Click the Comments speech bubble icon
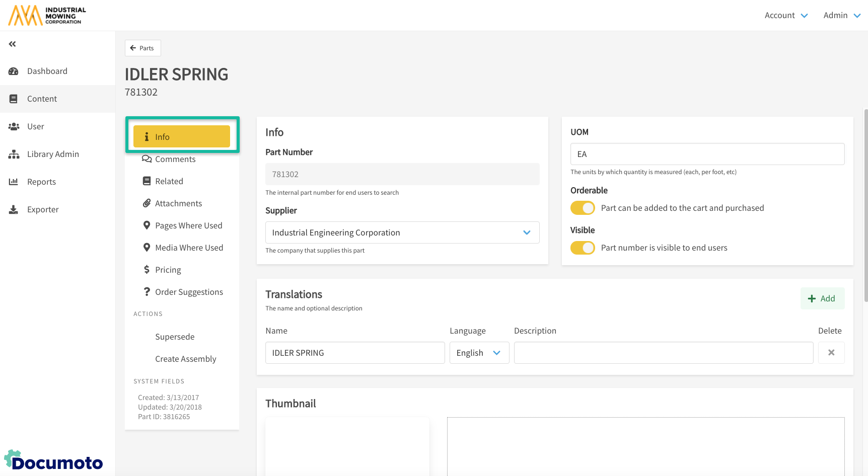The width and height of the screenshot is (868, 476). [147, 159]
